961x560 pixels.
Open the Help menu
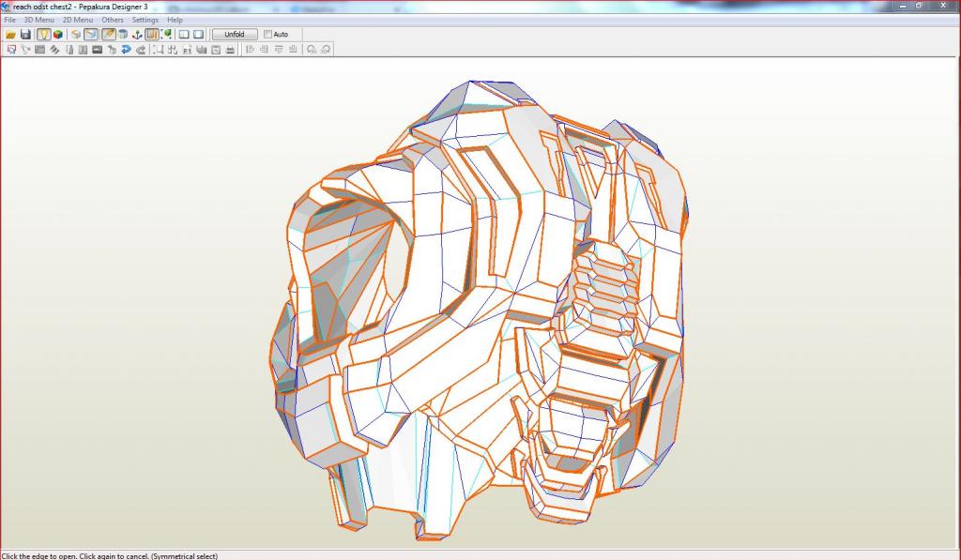[x=175, y=20]
